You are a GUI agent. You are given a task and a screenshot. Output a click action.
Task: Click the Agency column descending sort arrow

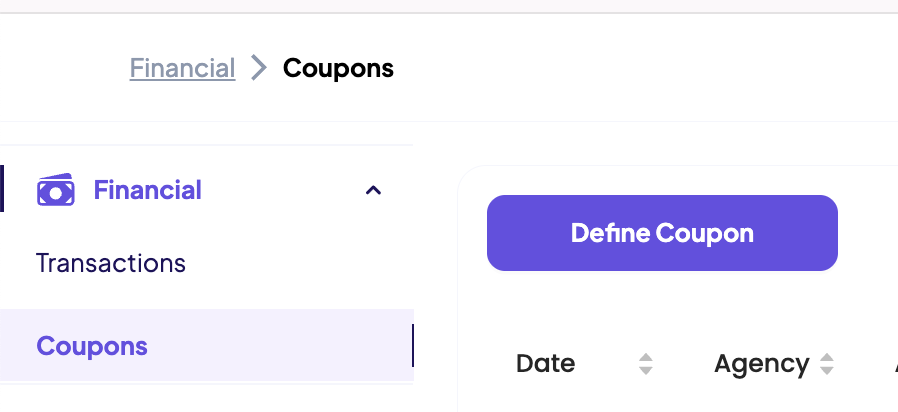tap(826, 371)
